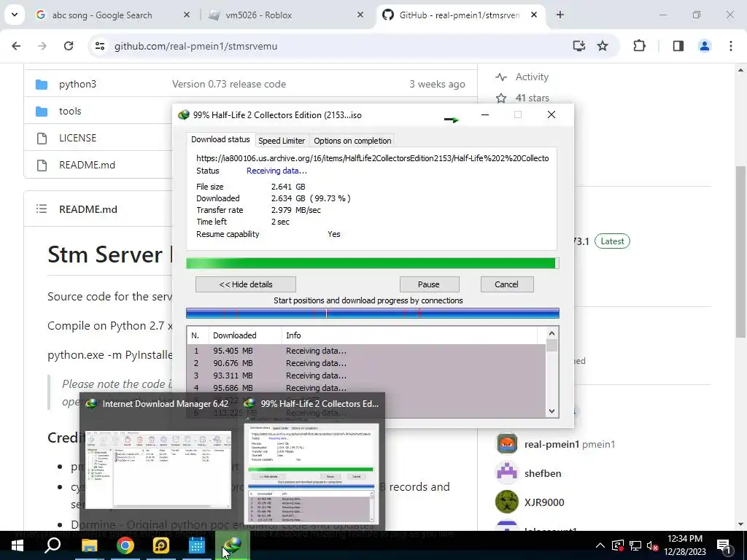The image size is (747, 560).
Task: Open contributor real-pmein1 profile
Action: point(551,444)
